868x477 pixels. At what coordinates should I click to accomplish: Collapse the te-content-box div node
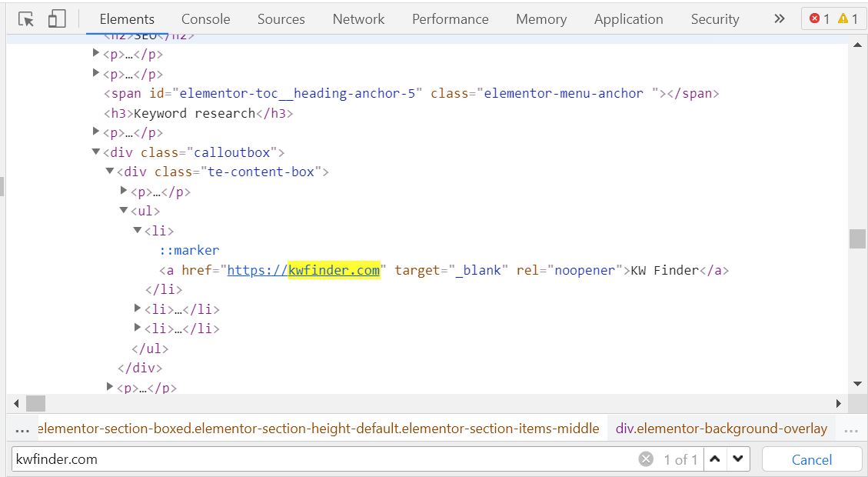(110, 171)
